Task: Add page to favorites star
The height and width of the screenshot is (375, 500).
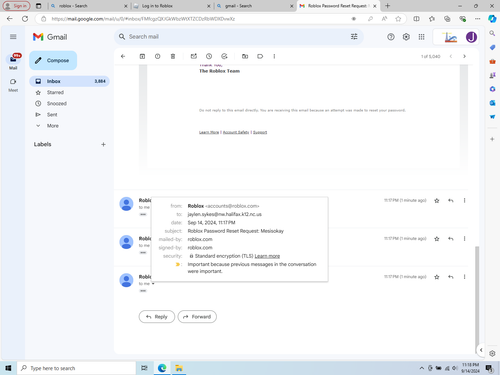Action: pyautogui.click(x=398, y=19)
